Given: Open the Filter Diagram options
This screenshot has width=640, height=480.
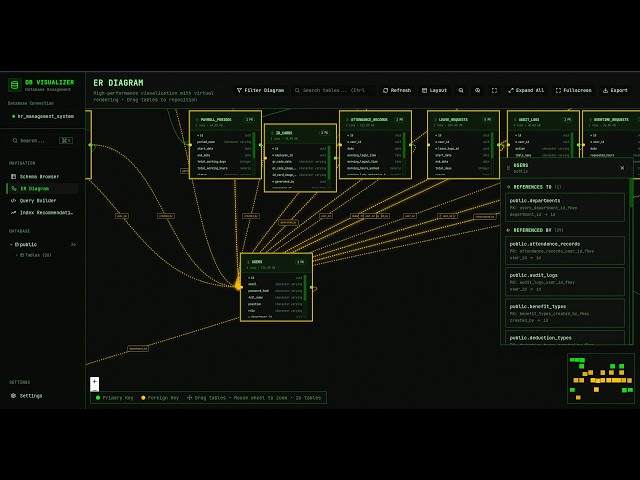Looking at the screenshot, I should (260, 90).
